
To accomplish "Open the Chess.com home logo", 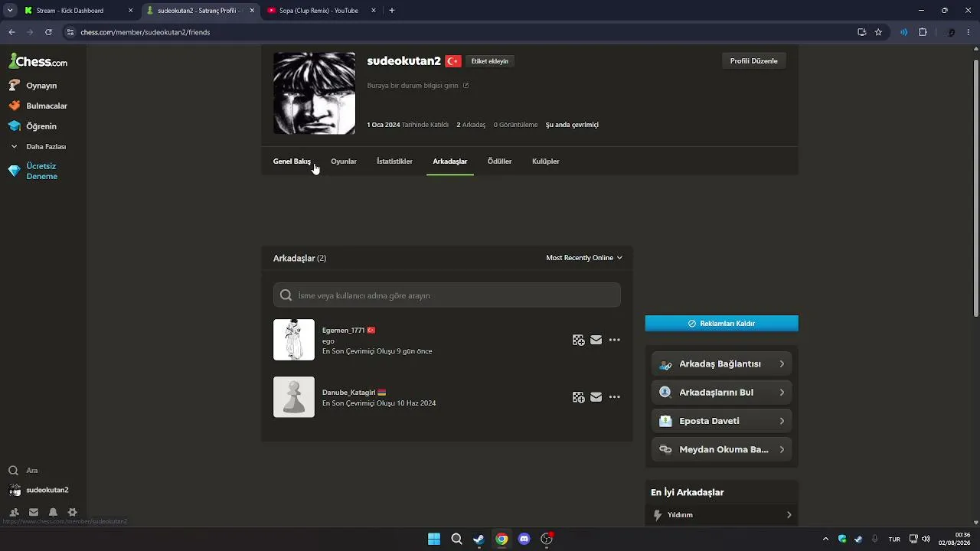I will tap(38, 61).
